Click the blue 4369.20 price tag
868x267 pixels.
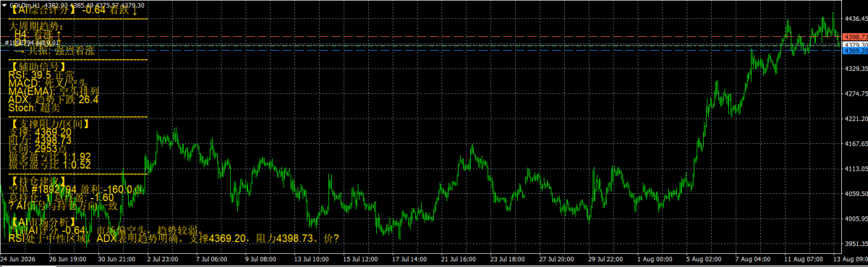[x=855, y=51]
